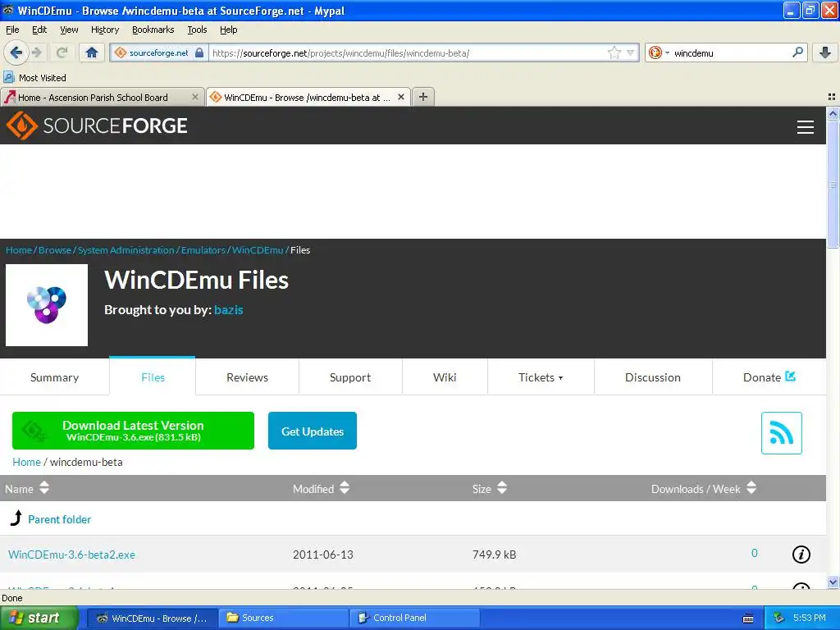Click the Windows start button

39,618
